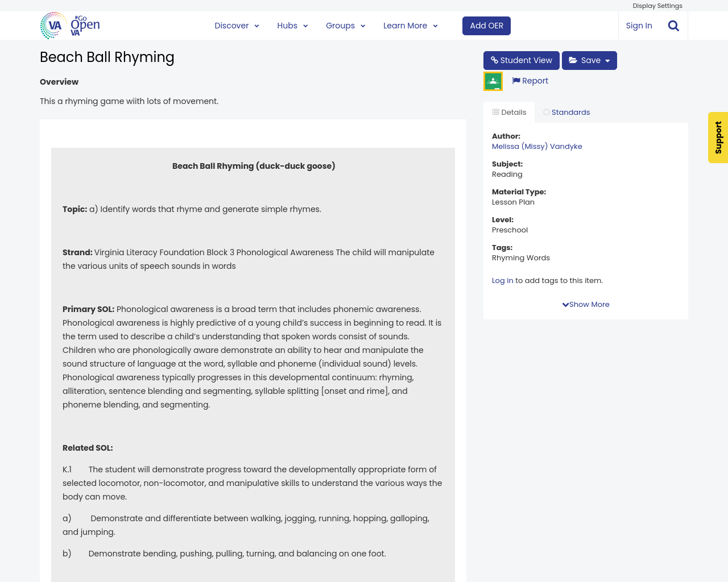This screenshot has height=582, width=728.
Task: Switch to the Standards tab
Action: (x=566, y=112)
